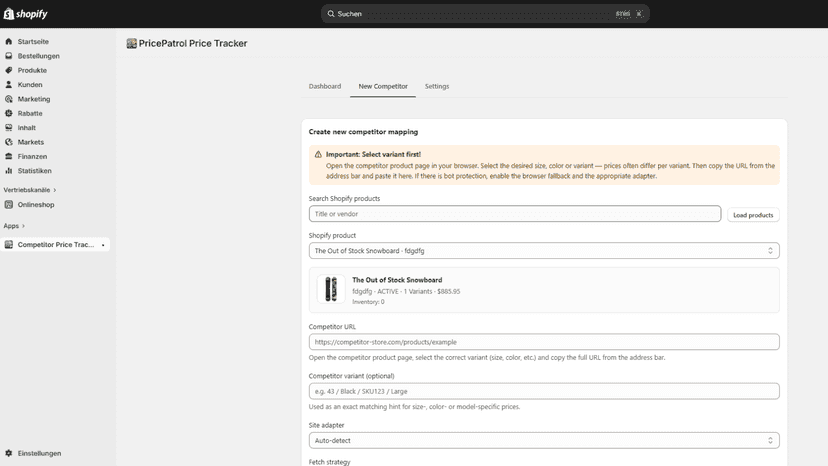The width and height of the screenshot is (828, 466).
Task: Open Bestellungen orders icon
Action: 8,55
